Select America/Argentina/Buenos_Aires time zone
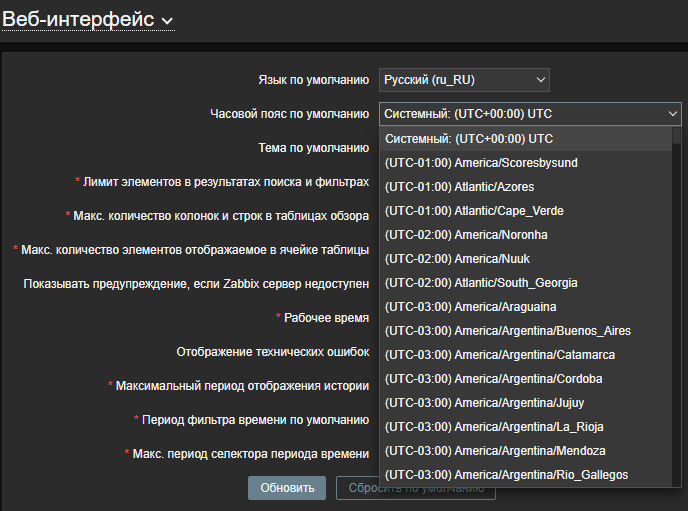Viewport: 688px width, 511px height. tap(507, 331)
